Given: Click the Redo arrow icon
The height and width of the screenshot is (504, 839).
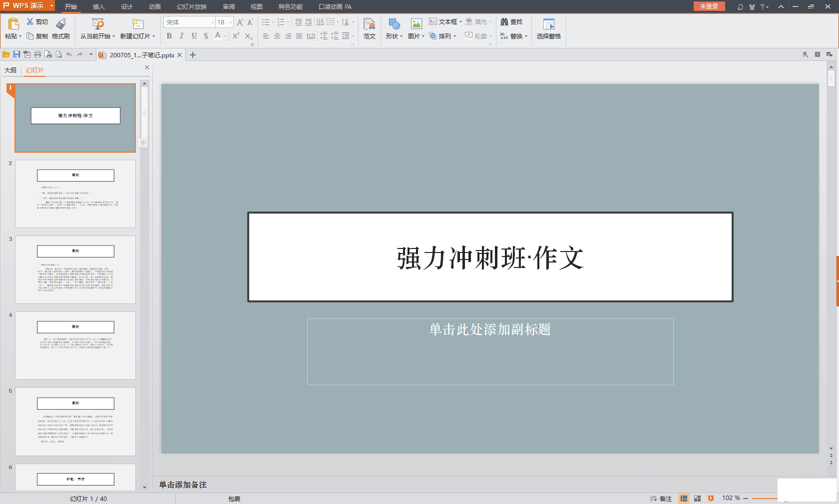Looking at the screenshot, I should click(x=80, y=54).
